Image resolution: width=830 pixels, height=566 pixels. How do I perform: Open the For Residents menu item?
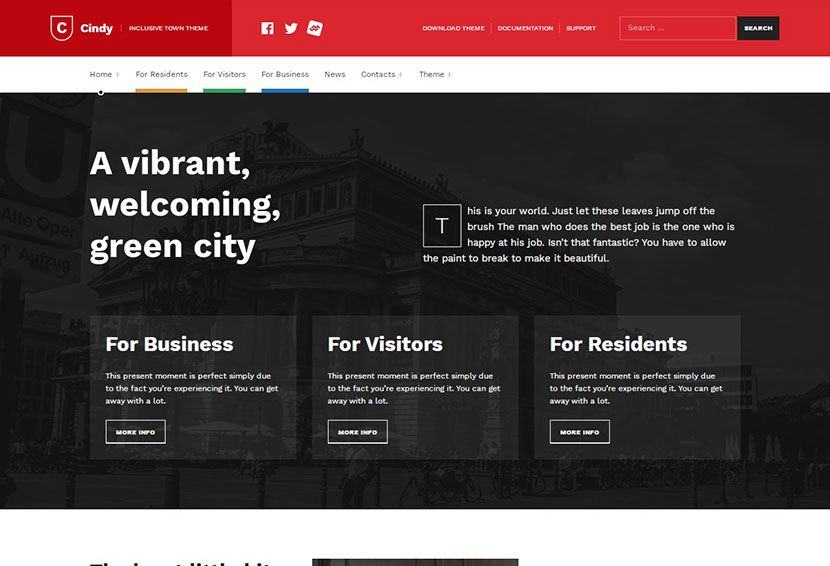click(x=161, y=74)
